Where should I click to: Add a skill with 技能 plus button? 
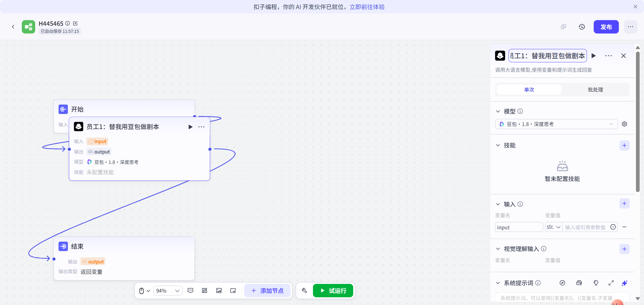point(624,145)
